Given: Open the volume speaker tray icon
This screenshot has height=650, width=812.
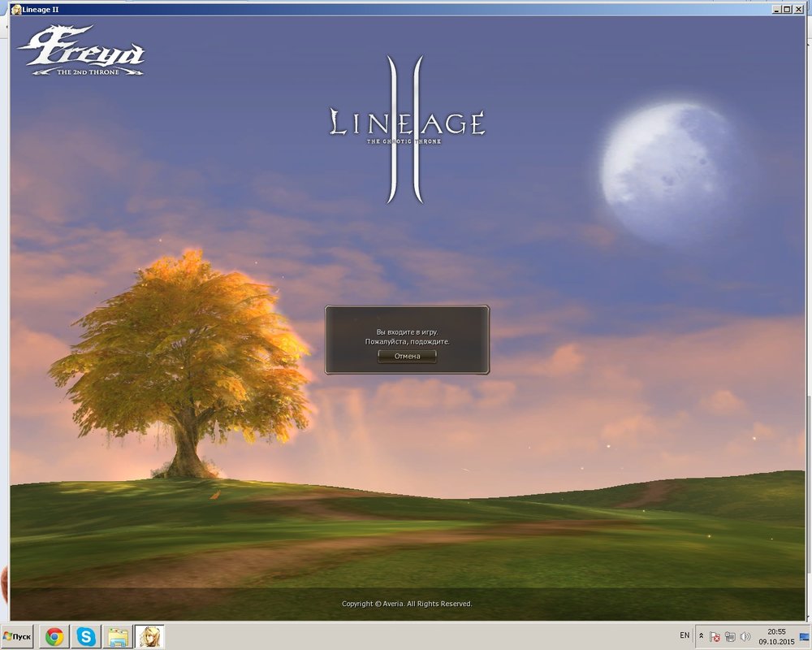Looking at the screenshot, I should (745, 637).
